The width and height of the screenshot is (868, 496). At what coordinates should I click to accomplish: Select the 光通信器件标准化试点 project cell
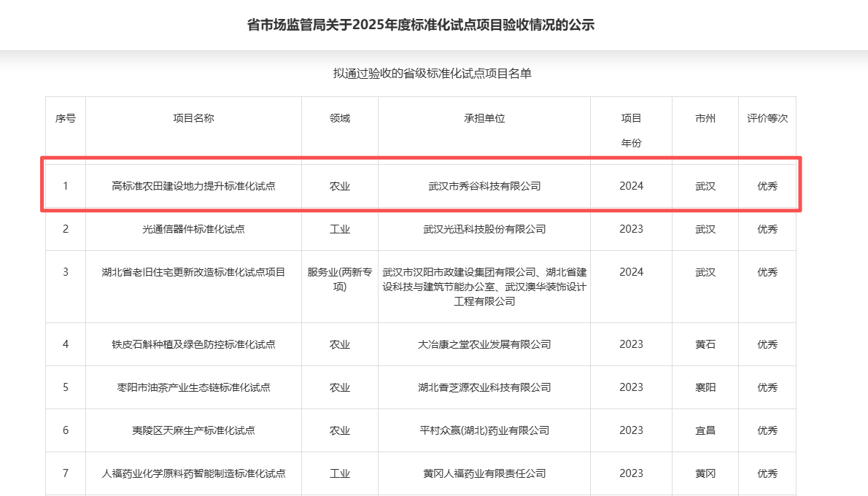(x=193, y=229)
